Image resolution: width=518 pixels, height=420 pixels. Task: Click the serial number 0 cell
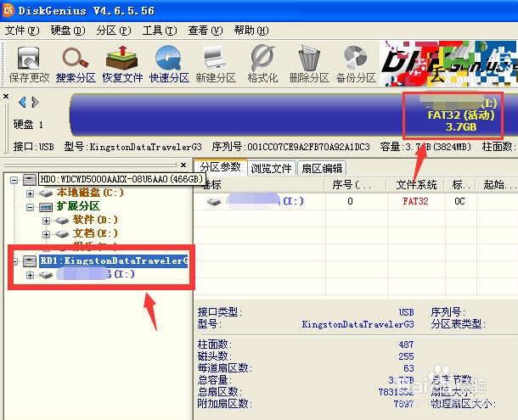pyautogui.click(x=350, y=201)
